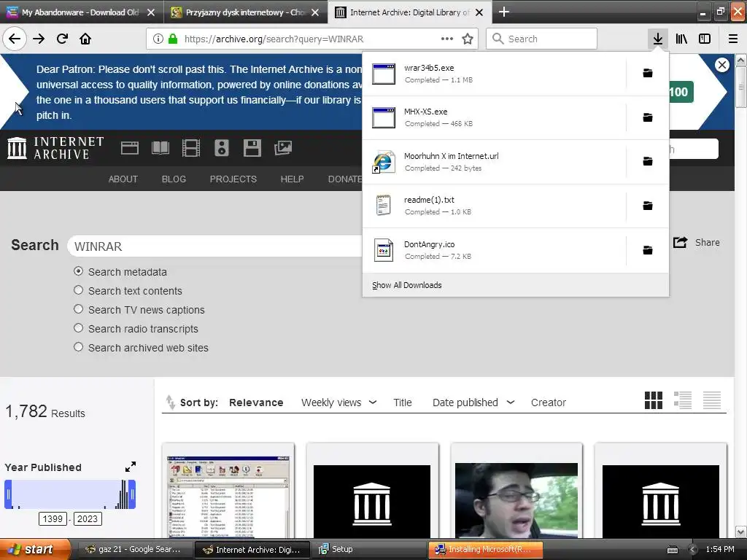Open containing folder for Moorhuhn X im Internet.url

click(648, 161)
